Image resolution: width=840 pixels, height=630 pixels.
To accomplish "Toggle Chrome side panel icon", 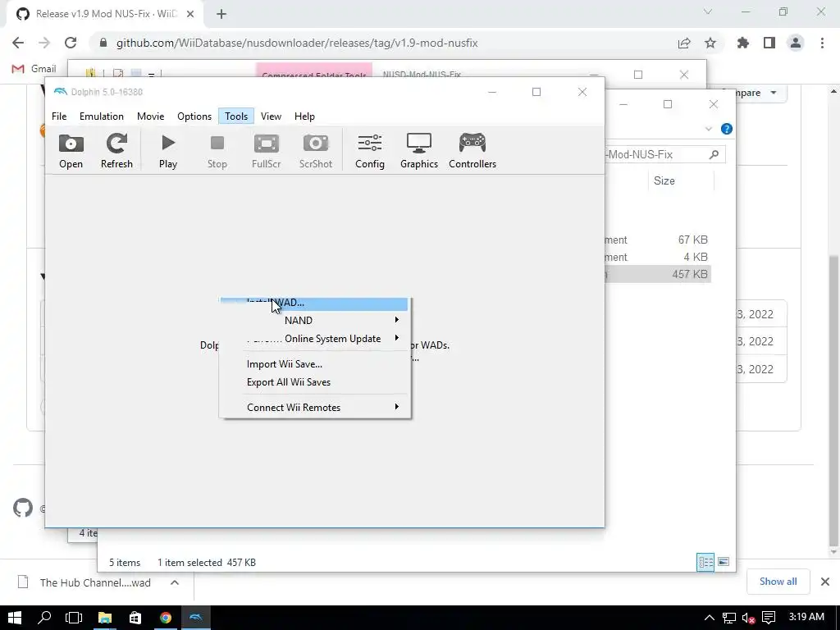I will point(769,43).
